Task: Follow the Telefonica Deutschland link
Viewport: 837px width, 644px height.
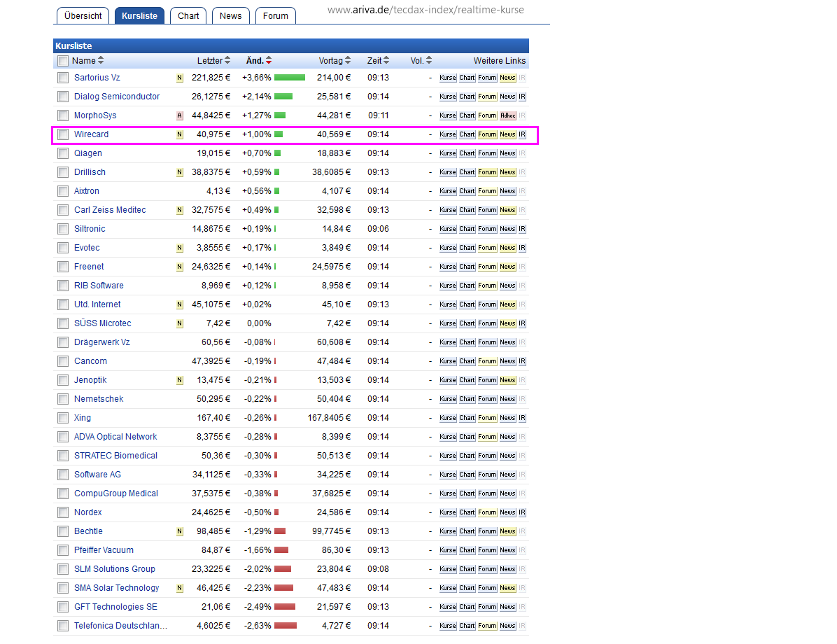Action: [120, 626]
